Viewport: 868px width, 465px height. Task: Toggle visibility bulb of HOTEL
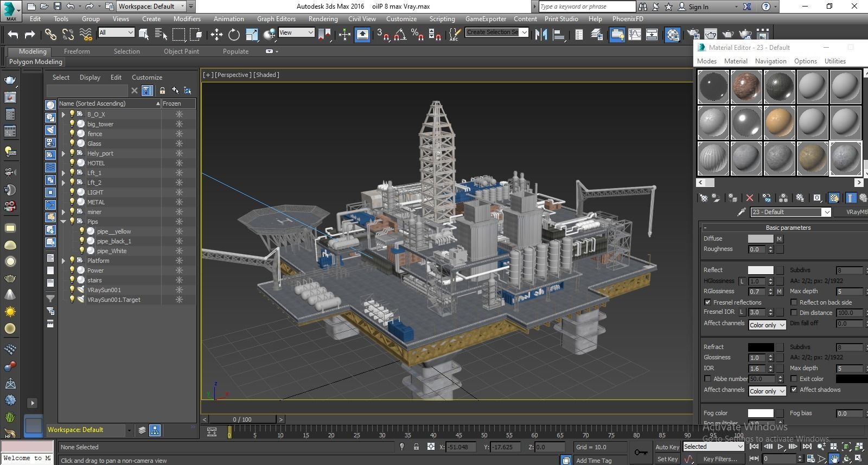[x=72, y=163]
